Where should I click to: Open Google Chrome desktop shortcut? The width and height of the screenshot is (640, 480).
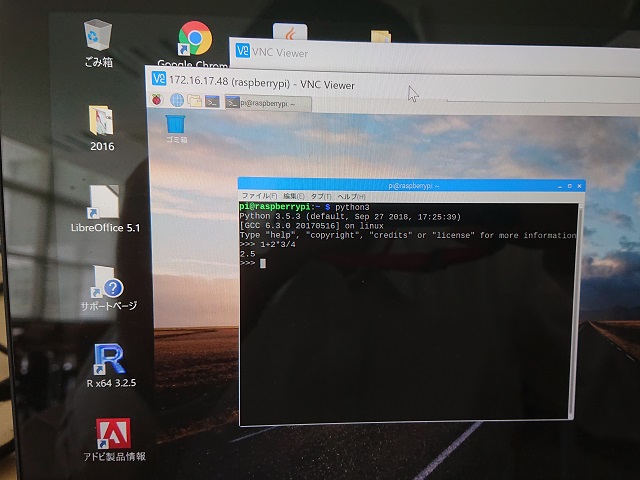195,42
